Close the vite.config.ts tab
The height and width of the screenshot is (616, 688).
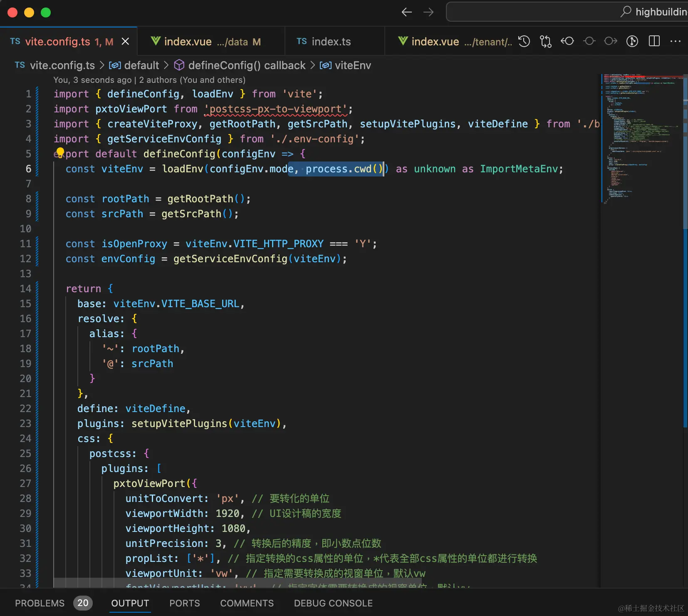(x=125, y=42)
